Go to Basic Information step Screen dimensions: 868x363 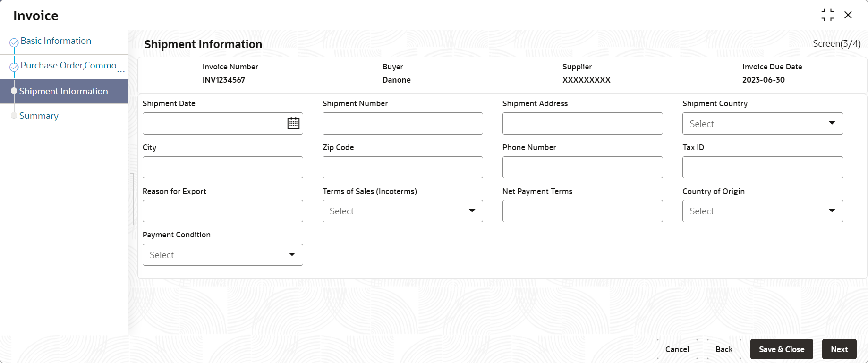click(x=56, y=41)
